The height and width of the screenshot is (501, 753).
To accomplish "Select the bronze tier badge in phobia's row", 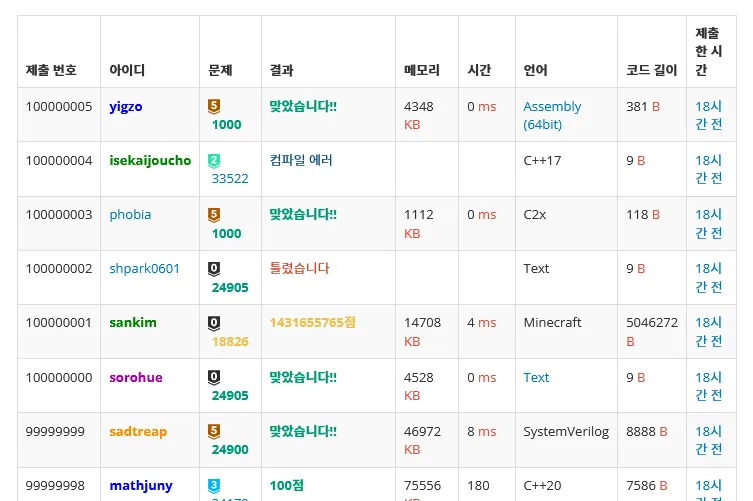I will point(214,214).
